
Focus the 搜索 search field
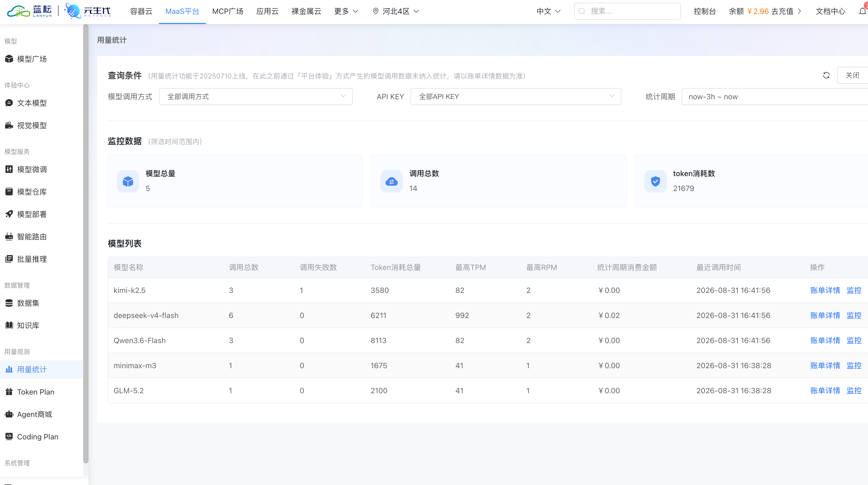click(628, 11)
